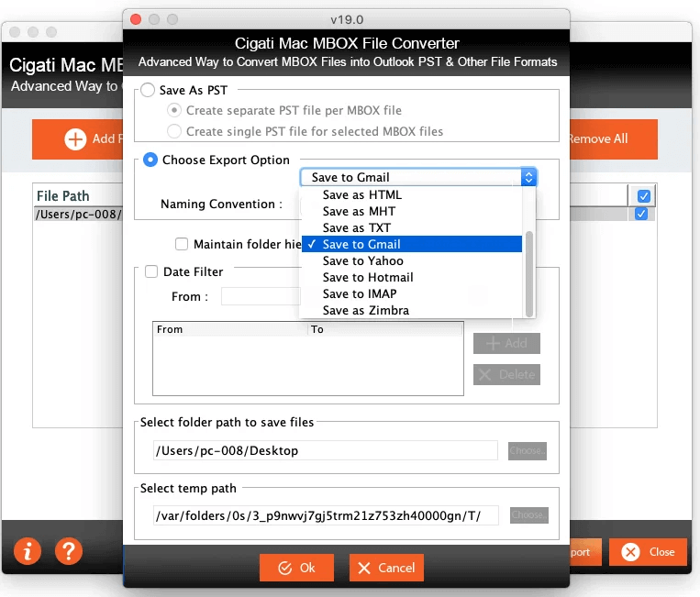Click Choose button for save folder path
The height and width of the screenshot is (597, 700).
[528, 450]
